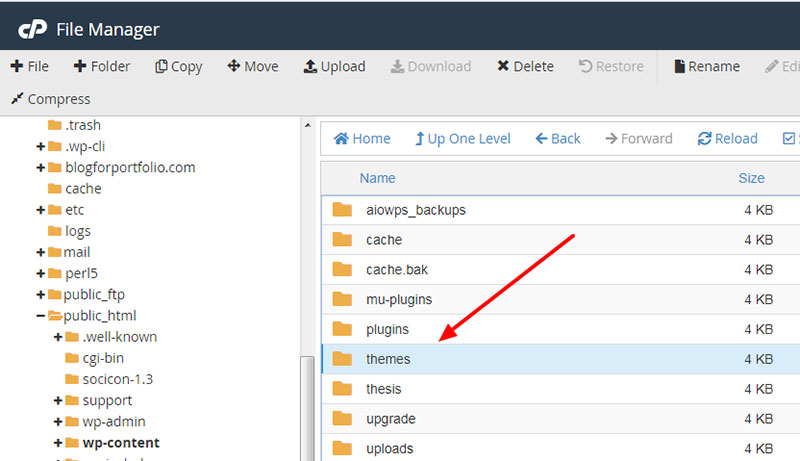Go to Home directory
800x461 pixels.
tap(362, 139)
